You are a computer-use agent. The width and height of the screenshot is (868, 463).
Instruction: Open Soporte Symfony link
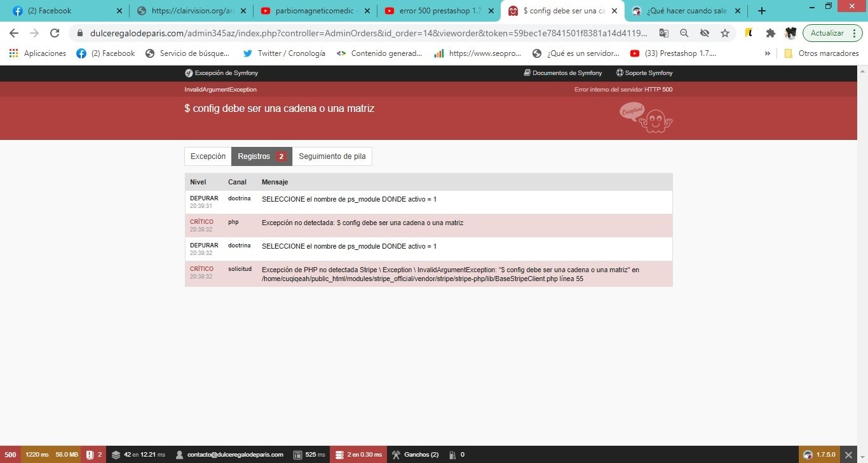point(644,73)
